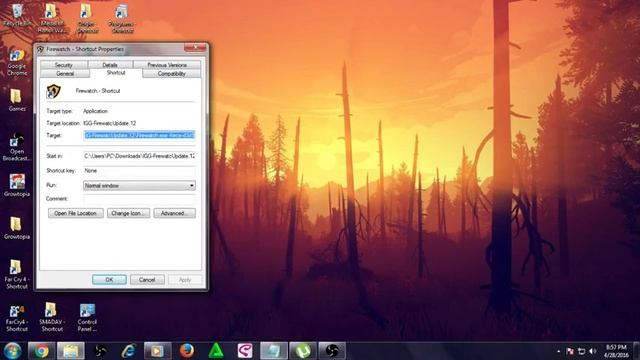
Task: Click the Shortcut key field
Action: tap(139, 171)
